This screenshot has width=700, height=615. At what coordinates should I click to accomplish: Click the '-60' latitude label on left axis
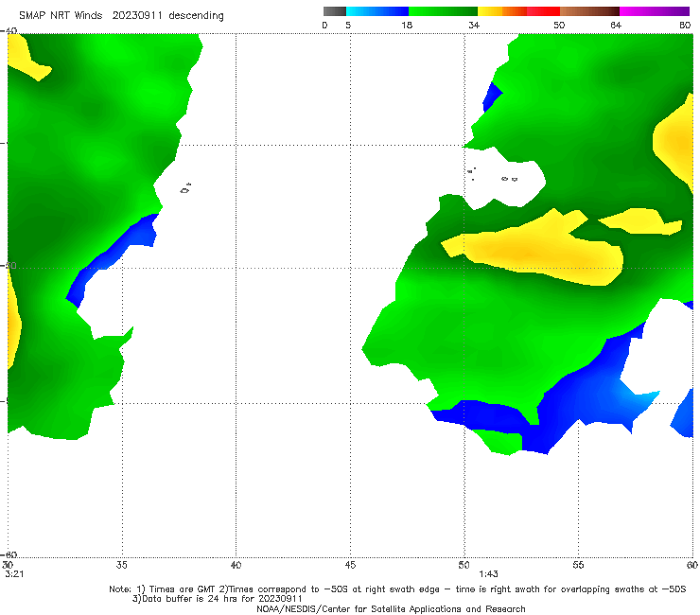(9, 554)
